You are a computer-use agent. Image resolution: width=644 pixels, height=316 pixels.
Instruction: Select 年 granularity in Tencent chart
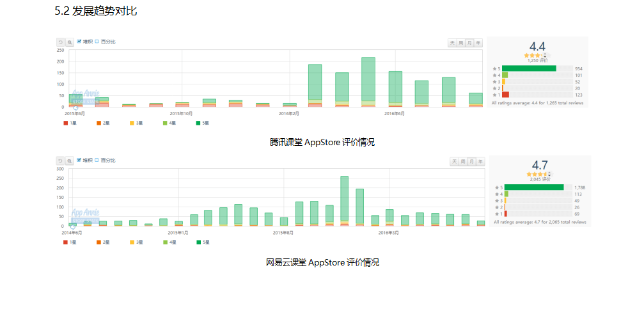478,43
